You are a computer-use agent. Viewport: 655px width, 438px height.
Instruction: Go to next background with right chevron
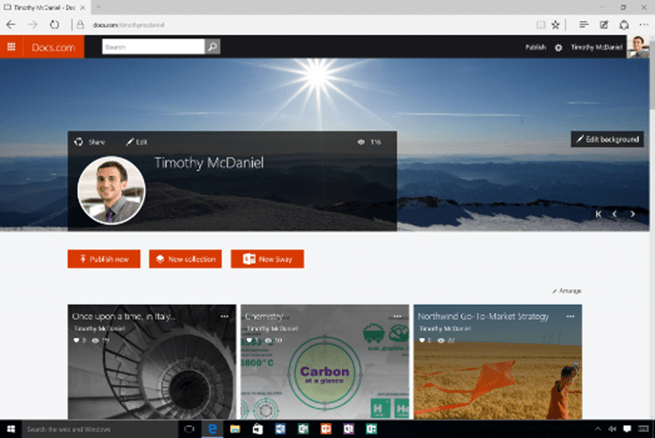pos(633,214)
